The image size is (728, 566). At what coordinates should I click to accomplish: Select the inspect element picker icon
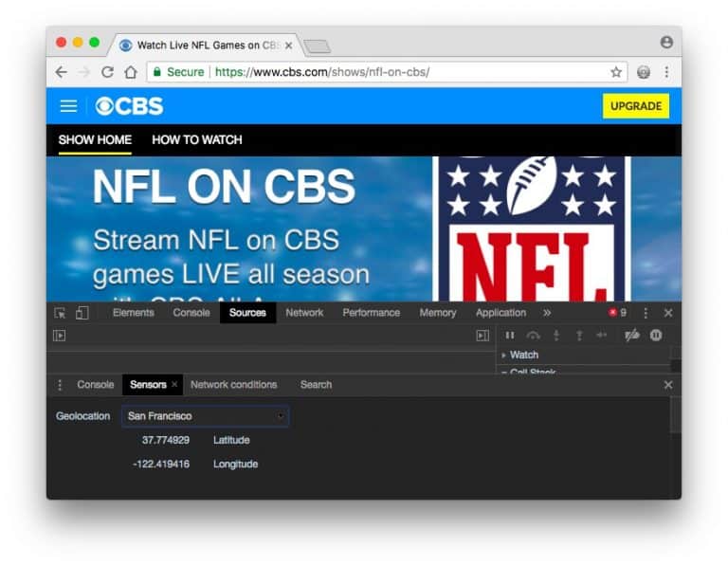pos(60,313)
